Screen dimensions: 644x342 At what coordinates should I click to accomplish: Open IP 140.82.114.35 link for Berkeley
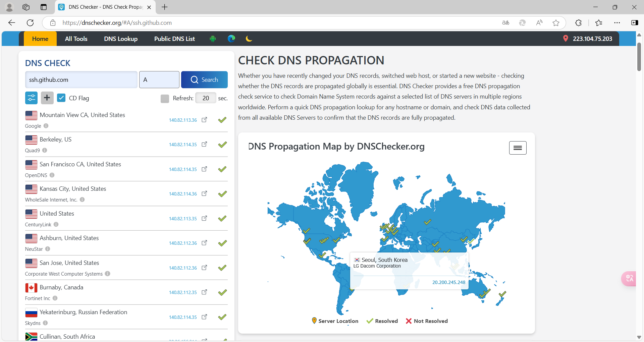click(x=183, y=145)
